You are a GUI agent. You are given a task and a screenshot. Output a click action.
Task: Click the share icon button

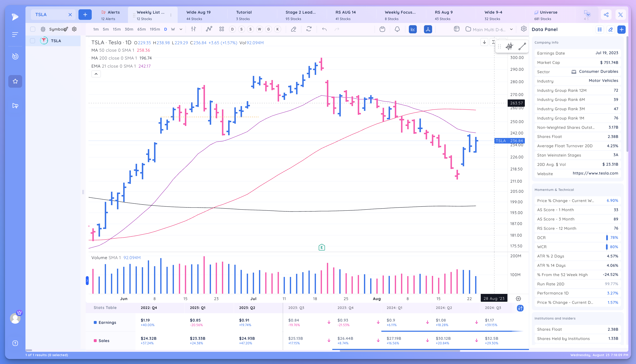click(606, 14)
